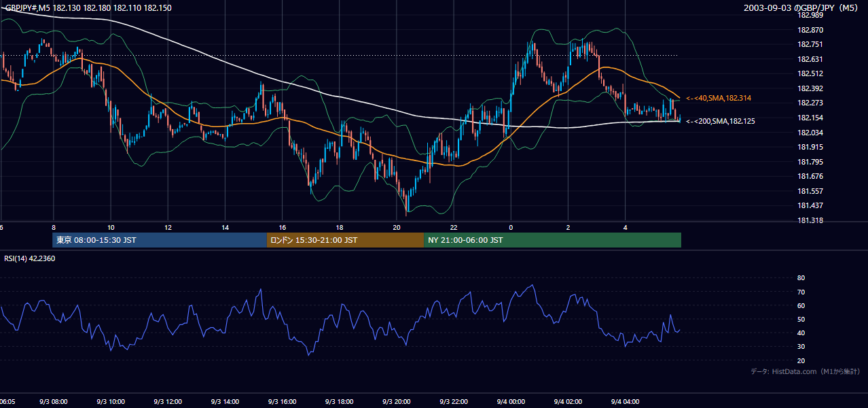
Task: Click the 2003-09-03 GBP/JPY (M5) chart title
Action: pos(802,7)
